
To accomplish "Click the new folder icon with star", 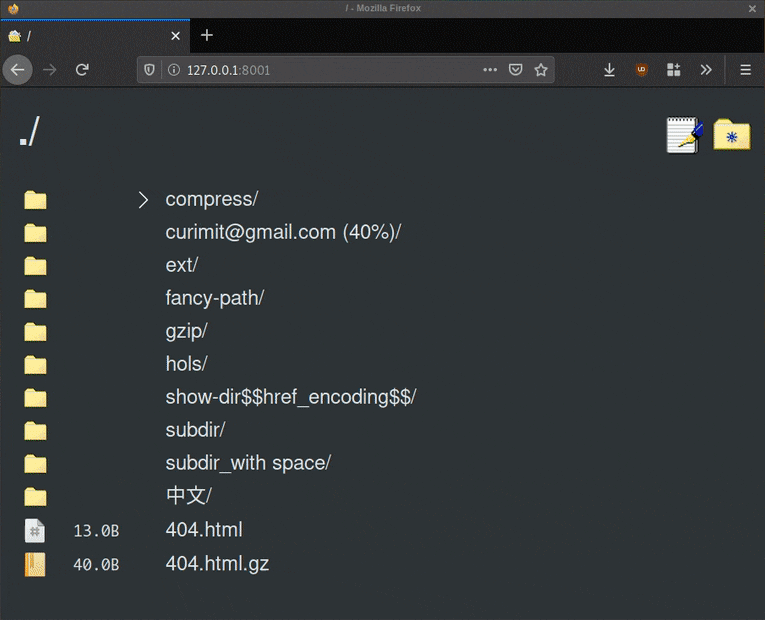I will tap(732, 135).
